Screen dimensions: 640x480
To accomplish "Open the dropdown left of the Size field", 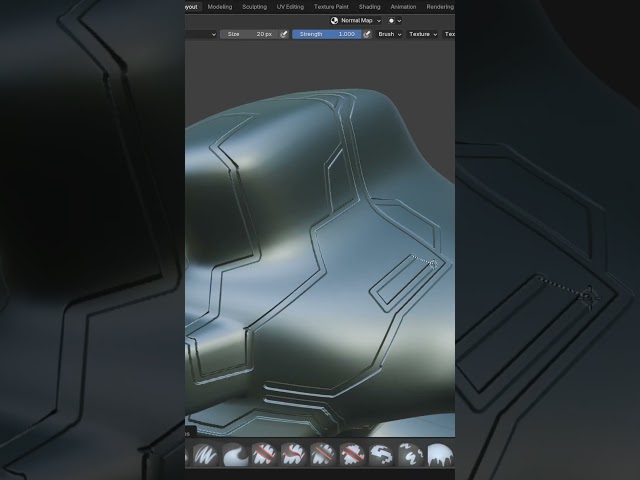I will point(201,34).
